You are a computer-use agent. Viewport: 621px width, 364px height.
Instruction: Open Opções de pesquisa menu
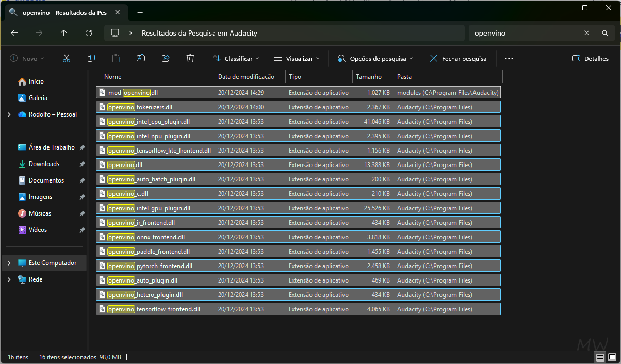[375, 59]
